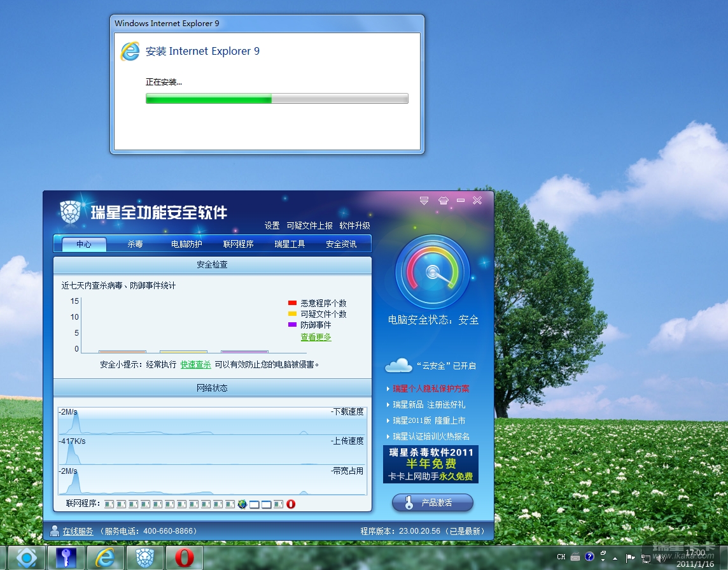Click the volume speaker tray icon
728x570 pixels.
[x=660, y=558]
